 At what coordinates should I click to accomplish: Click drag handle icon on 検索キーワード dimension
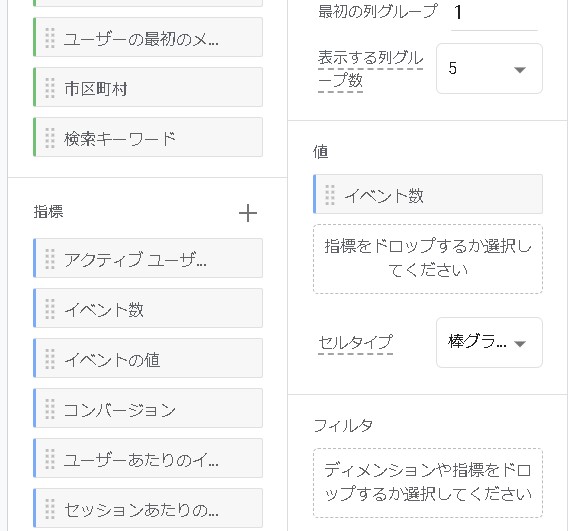[x=50, y=138]
